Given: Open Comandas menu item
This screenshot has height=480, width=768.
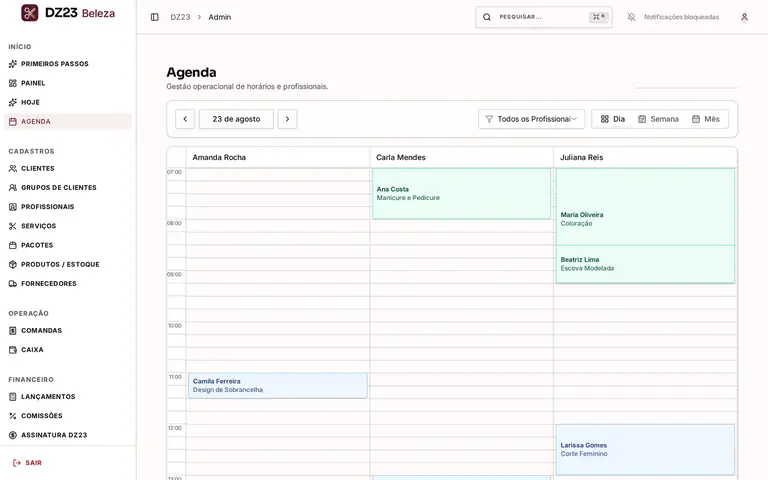Looking at the screenshot, I should (x=68, y=331).
